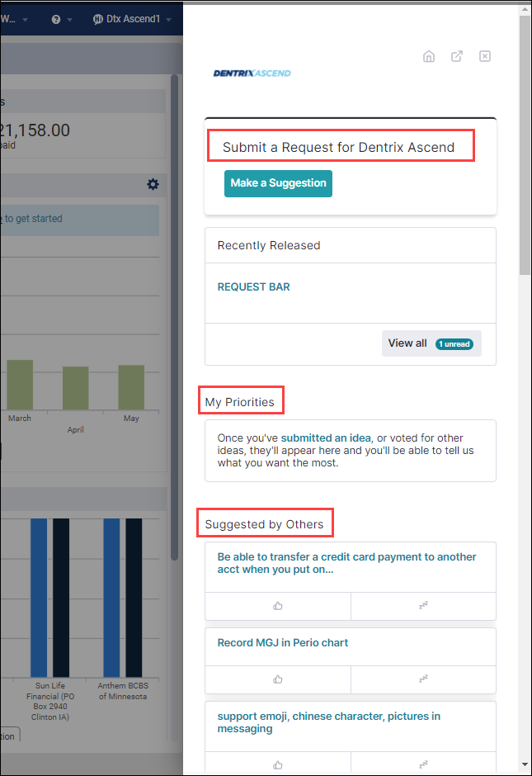Click the Submit a Request for Dentrix Ascend title
The image size is (532, 776).
pyautogui.click(x=338, y=148)
